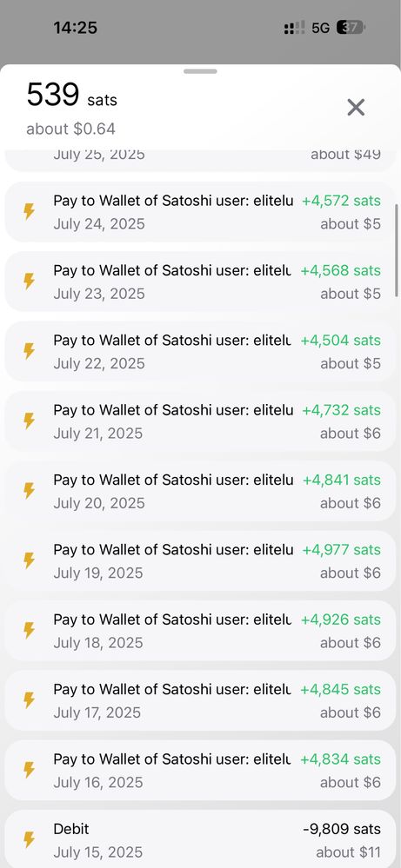This screenshot has height=868, width=401.
Task: Tap lightning icon on July 15 Debit
Action: pyautogui.click(x=29, y=840)
